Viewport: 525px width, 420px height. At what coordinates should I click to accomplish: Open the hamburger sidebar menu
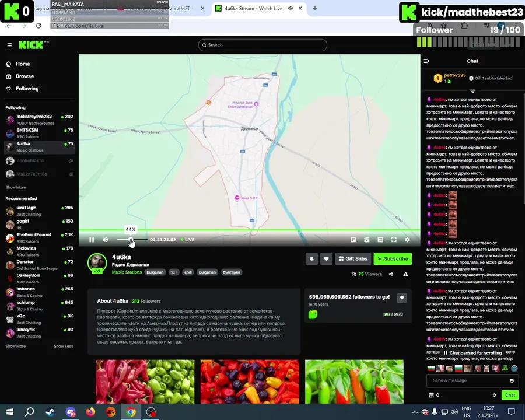pyautogui.click(x=10, y=45)
